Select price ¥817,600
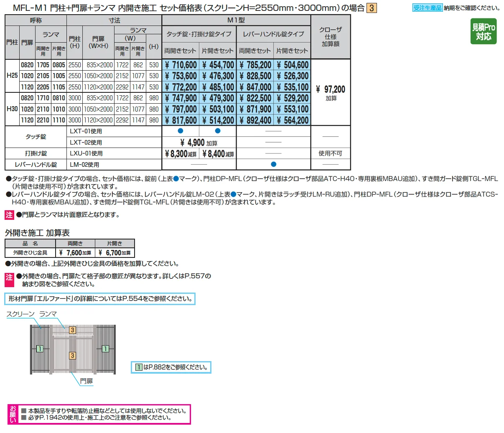Viewport: 504px width, 433px height. (181, 120)
